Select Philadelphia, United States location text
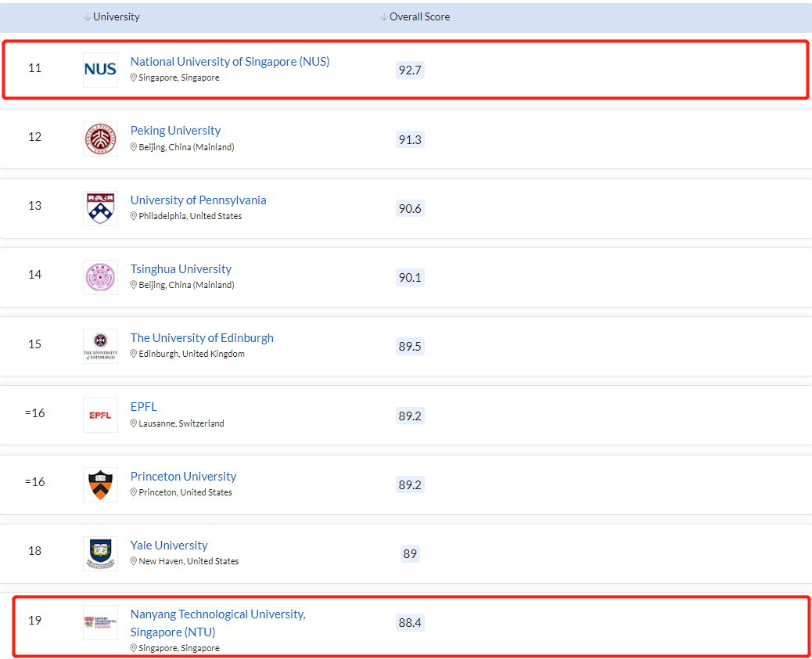The image size is (812, 659). pos(190,216)
